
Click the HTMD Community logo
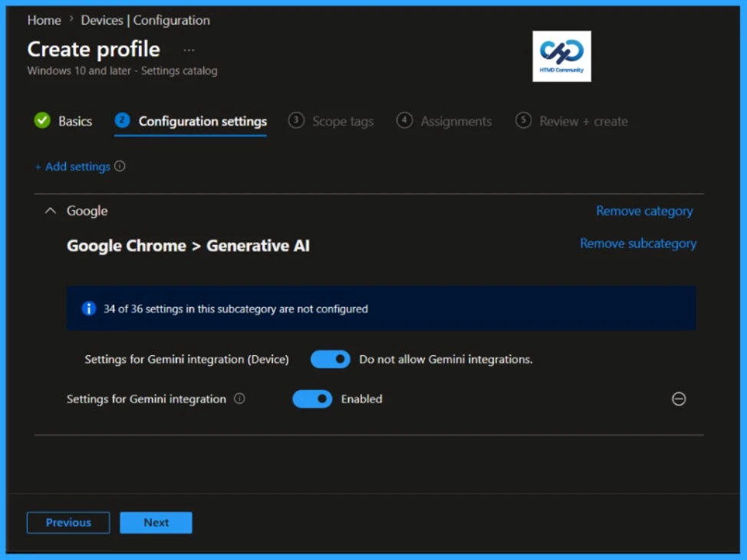561,56
